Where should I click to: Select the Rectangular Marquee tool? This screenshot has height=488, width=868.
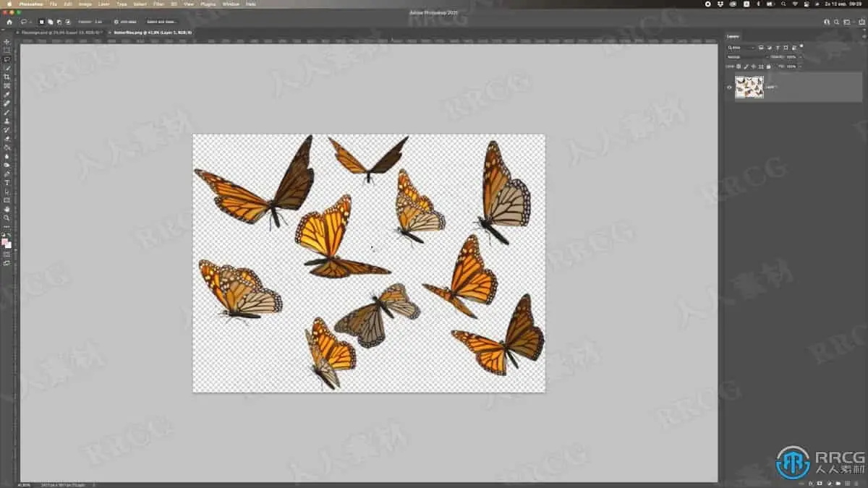[7, 50]
